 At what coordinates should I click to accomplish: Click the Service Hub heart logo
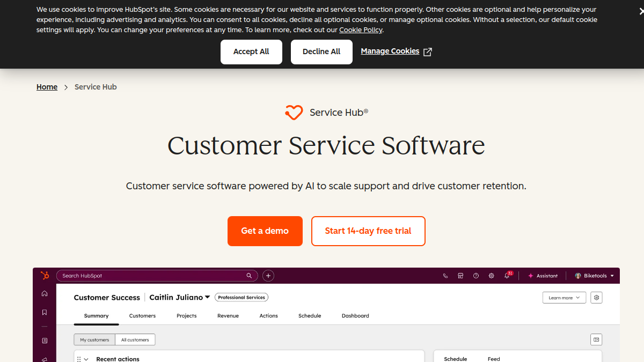[294, 113]
